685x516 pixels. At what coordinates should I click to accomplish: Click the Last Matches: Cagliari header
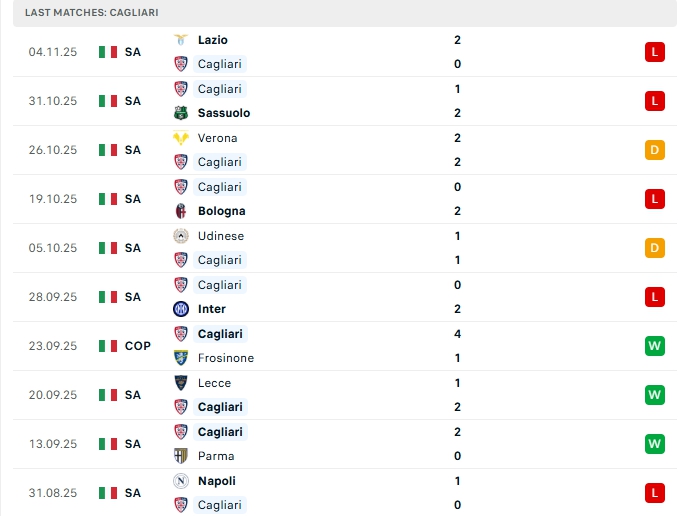click(x=91, y=12)
